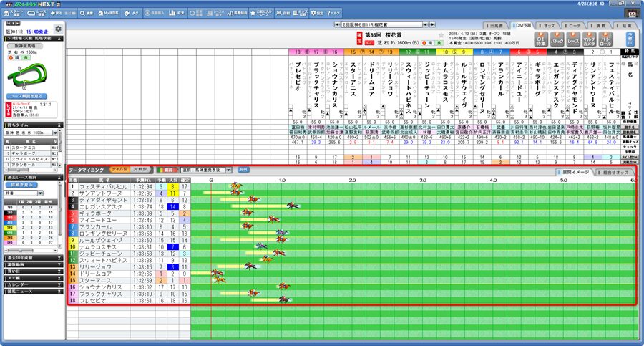Screen dimensions: 644x346
Task: Click the Race Info toolbar button
Action: [x=37, y=13]
